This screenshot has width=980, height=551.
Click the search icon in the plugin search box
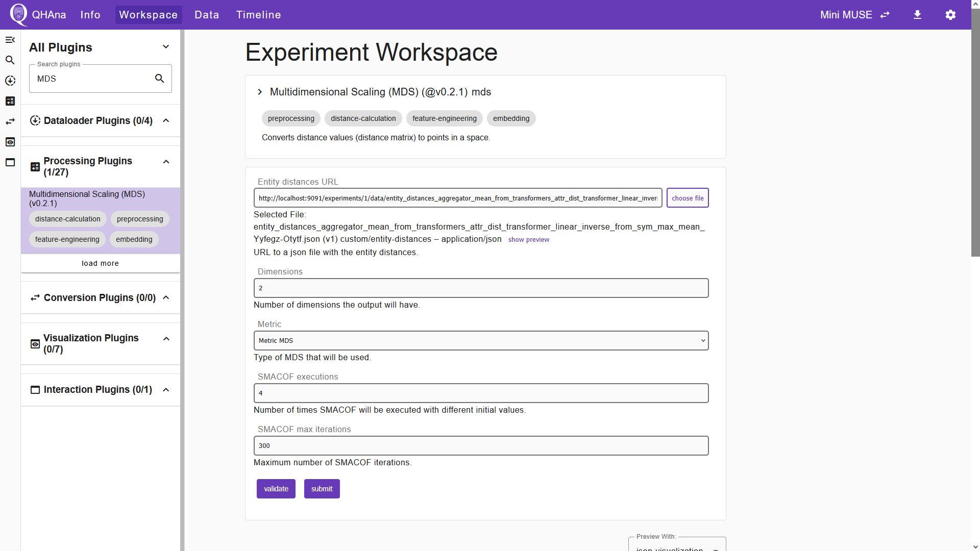160,79
